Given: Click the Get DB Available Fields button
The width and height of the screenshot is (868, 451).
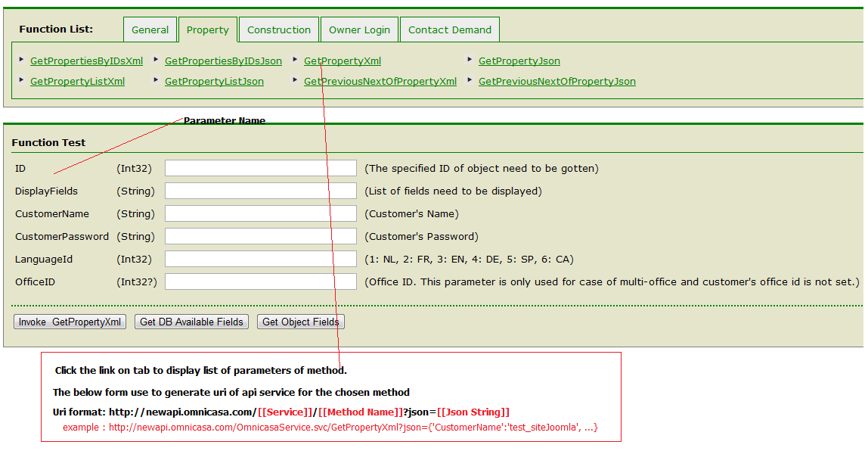Looking at the screenshot, I should [191, 322].
